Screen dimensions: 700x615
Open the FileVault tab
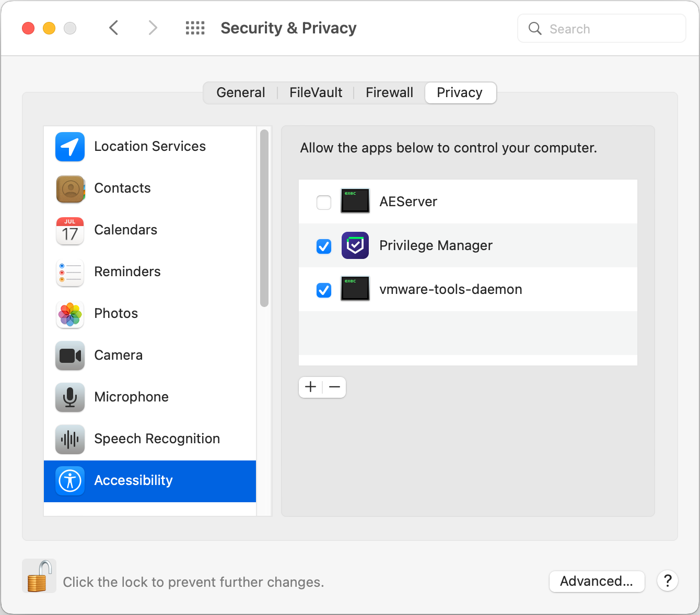point(316,93)
